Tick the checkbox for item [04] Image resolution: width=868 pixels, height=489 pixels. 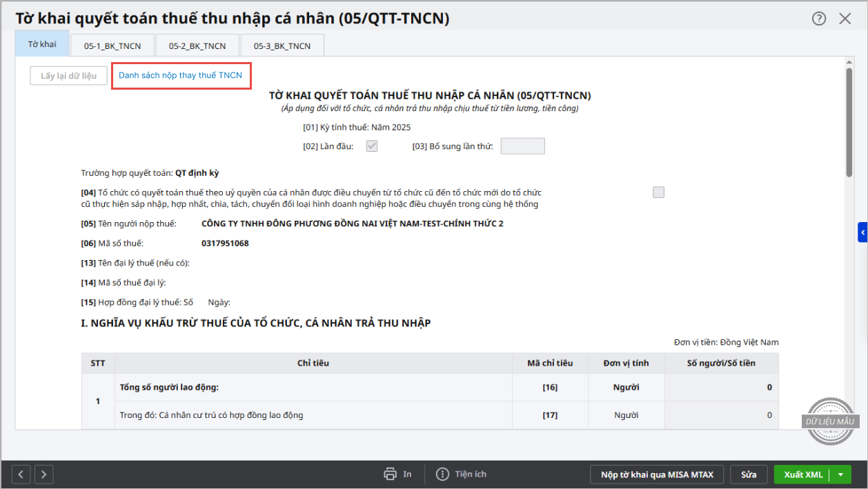[x=658, y=192]
